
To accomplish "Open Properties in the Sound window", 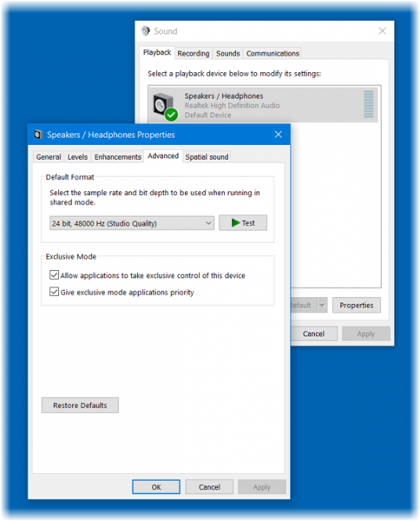I will pos(357,305).
